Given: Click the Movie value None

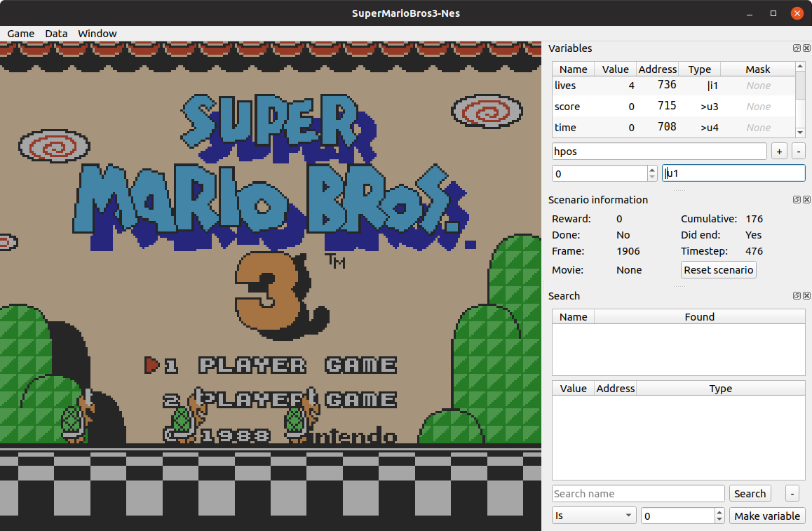Looking at the screenshot, I should point(629,270).
